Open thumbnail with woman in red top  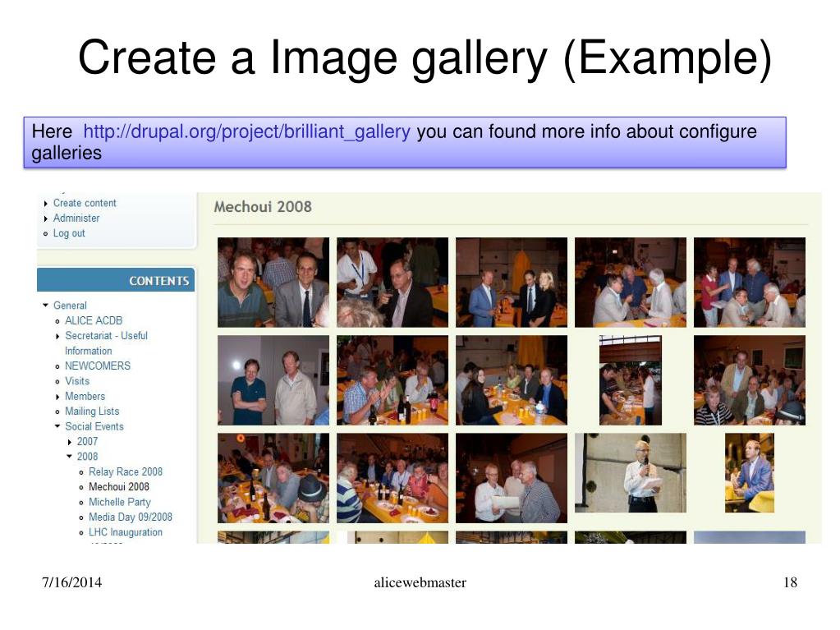coord(750,283)
